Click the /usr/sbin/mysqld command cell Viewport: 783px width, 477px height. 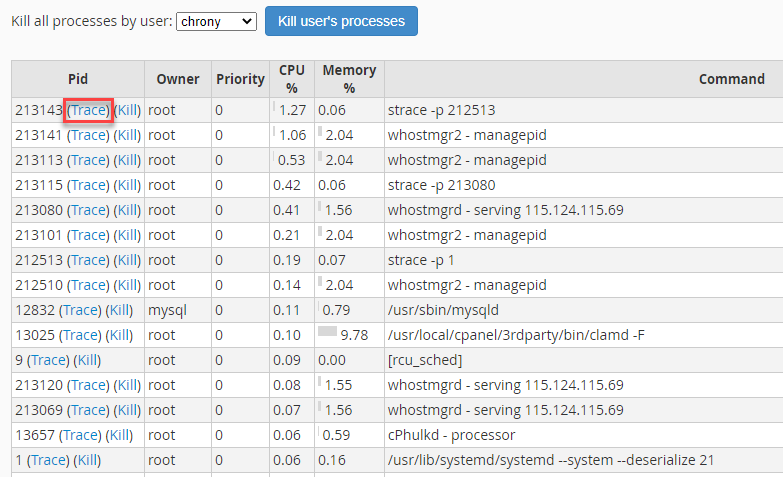584,310
